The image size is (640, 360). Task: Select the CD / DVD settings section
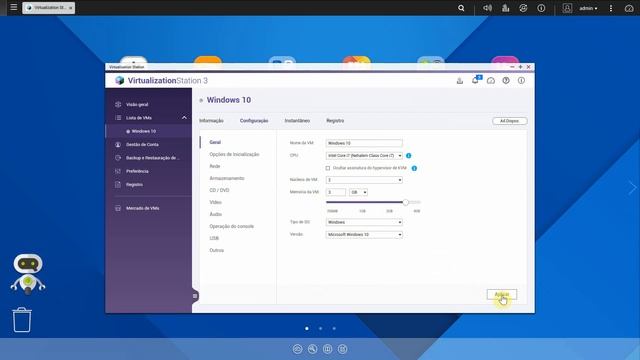point(219,190)
